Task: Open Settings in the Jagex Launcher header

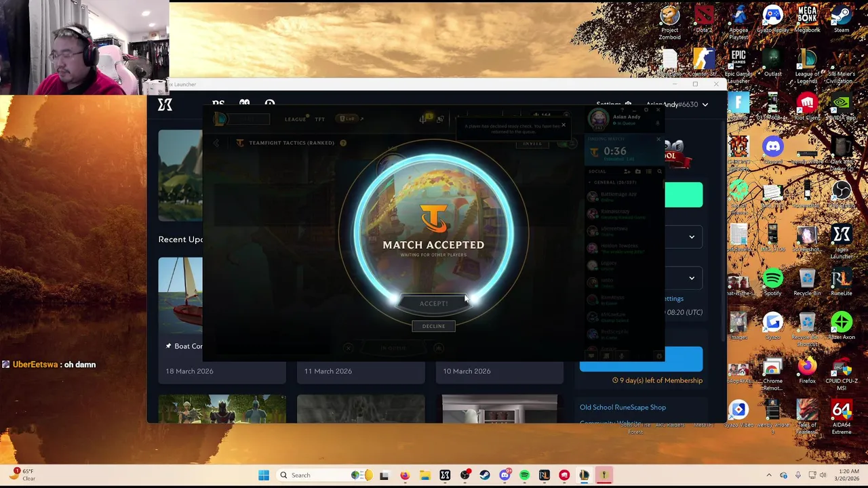Action: click(x=613, y=104)
